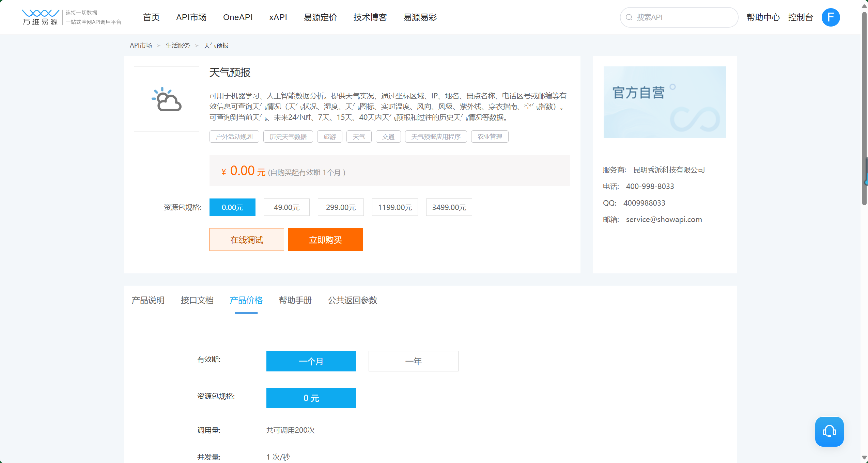Select the 0 元 resource package option
This screenshot has height=463, width=868.
click(x=311, y=398)
